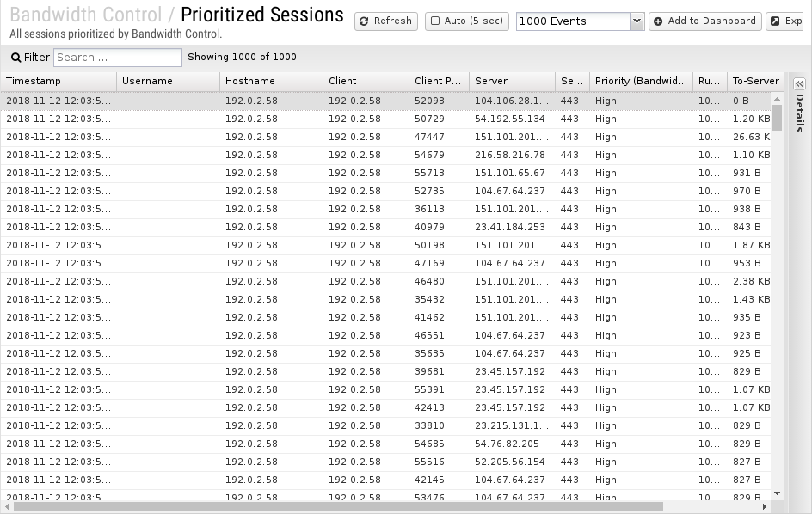Expand the Details side panel chevron

(x=800, y=84)
